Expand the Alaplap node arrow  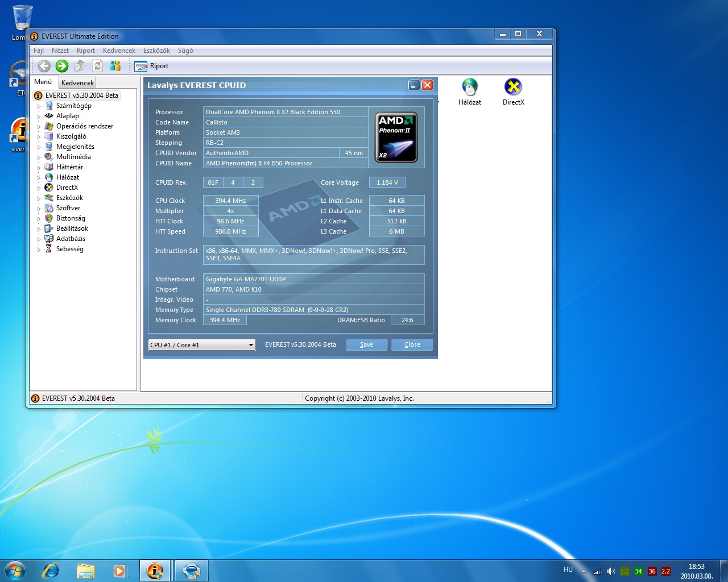pyautogui.click(x=39, y=117)
